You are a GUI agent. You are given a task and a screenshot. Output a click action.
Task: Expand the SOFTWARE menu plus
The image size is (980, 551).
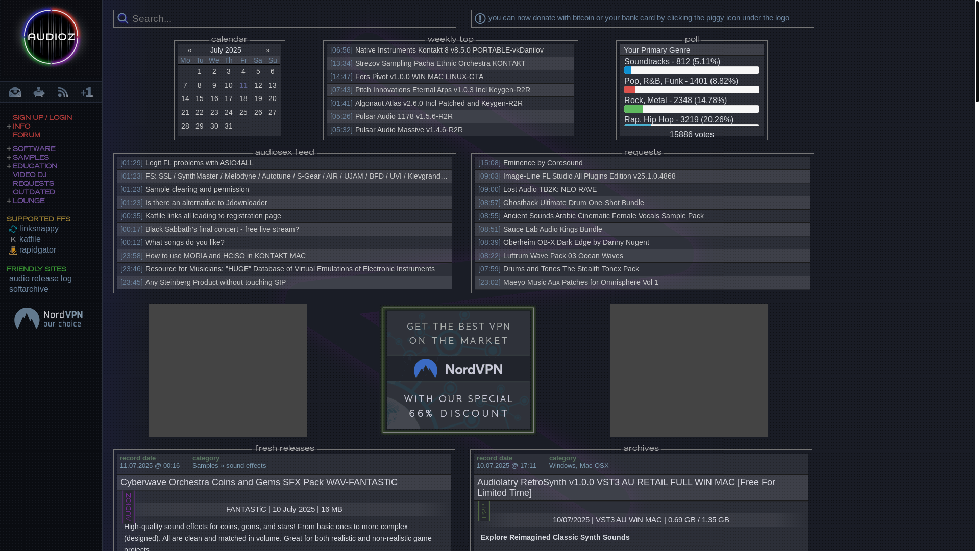click(x=9, y=149)
